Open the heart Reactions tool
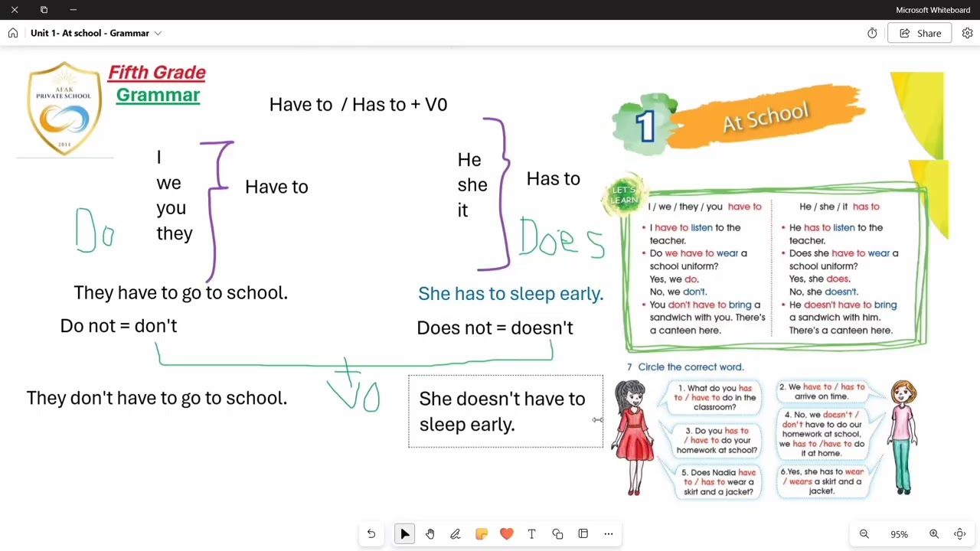Screen dimensions: 980x551 pyautogui.click(x=507, y=534)
